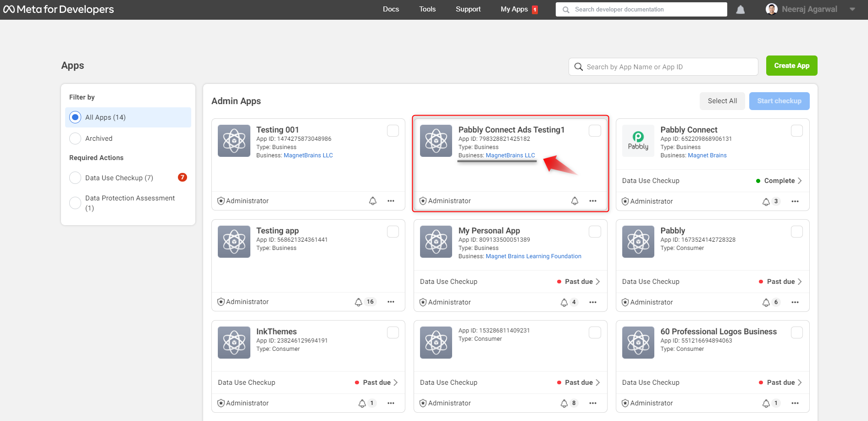Check the Pabbly Connect Ads Testing1 checkbox
Screen dimensions: 868x421
(x=595, y=131)
